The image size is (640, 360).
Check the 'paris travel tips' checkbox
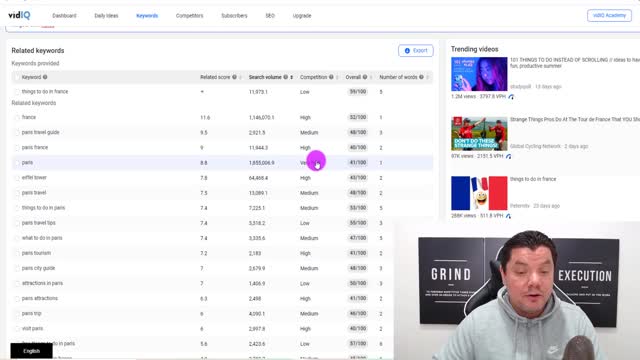click(17, 223)
